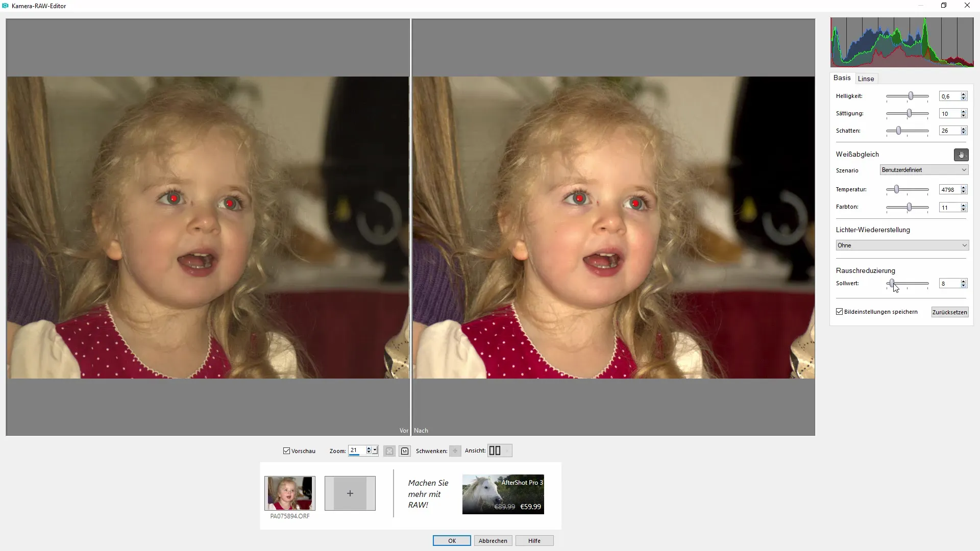
Task: Click the RGB histogram display
Action: (902, 42)
